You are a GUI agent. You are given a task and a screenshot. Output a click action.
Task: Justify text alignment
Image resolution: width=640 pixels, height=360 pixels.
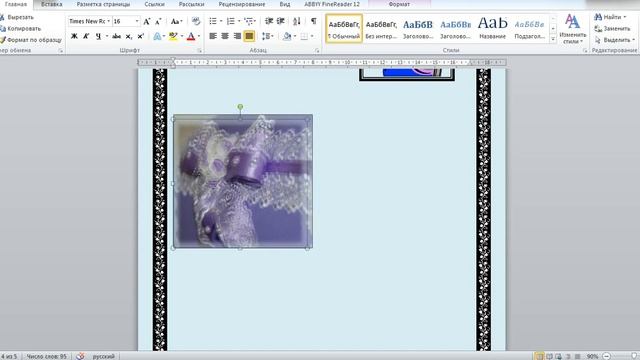(249, 36)
